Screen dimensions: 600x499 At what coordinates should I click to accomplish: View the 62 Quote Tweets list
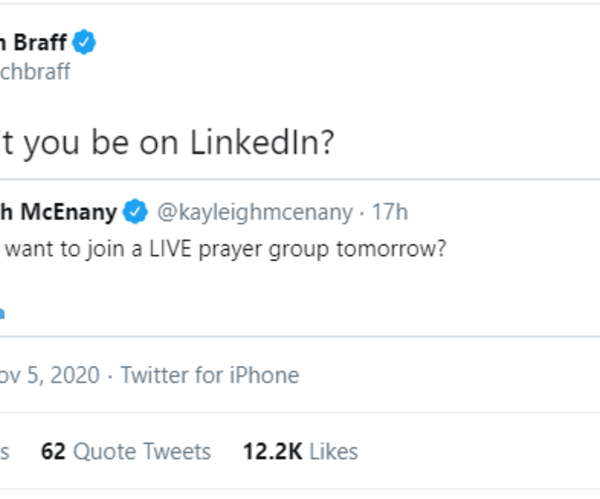pyautogui.click(x=125, y=452)
